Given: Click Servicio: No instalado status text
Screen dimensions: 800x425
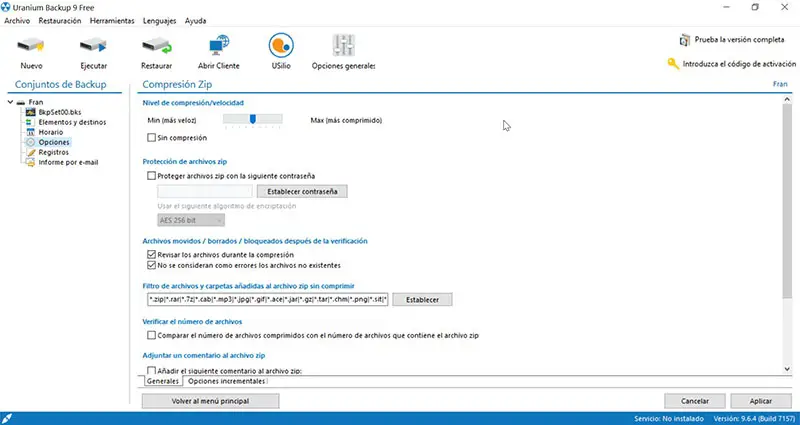Looking at the screenshot, I should click(669, 419).
